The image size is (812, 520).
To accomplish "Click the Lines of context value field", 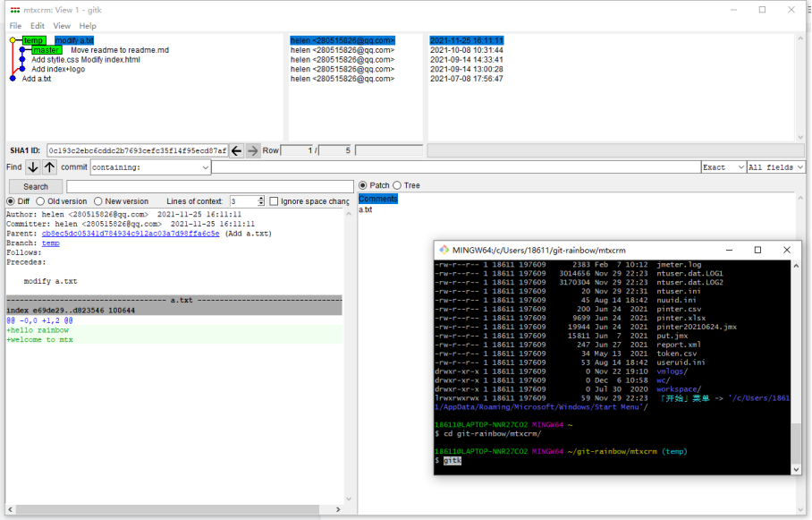I will [x=243, y=201].
